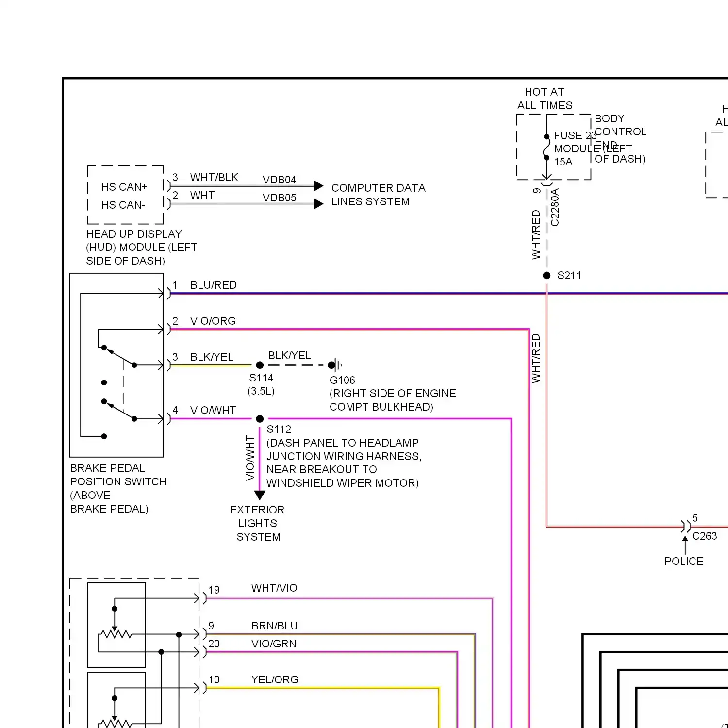Click the C263 connector symbol

point(686,526)
